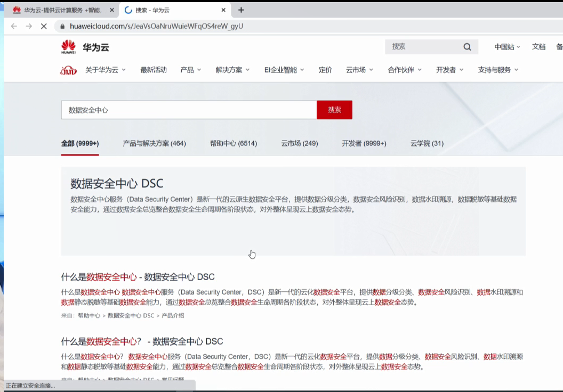Viewport: 563px width, 392px height.
Task: Click the 华为云 brand text beside the logo
Action: [96, 47]
